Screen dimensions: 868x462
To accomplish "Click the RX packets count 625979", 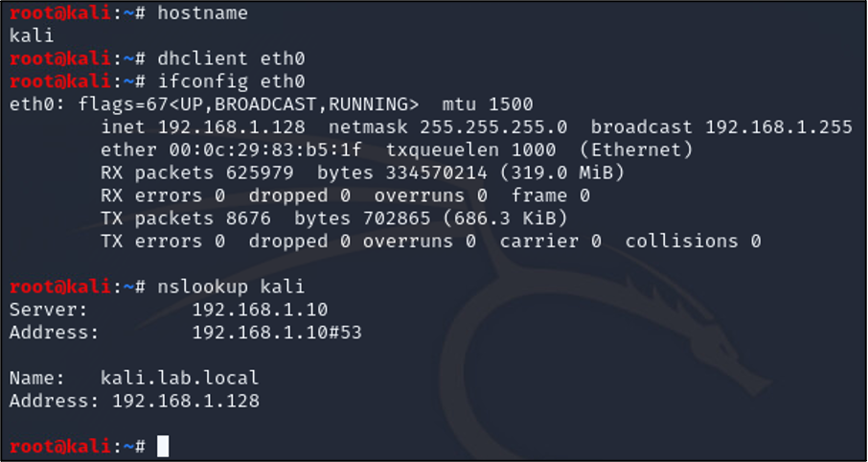I will (x=260, y=173).
